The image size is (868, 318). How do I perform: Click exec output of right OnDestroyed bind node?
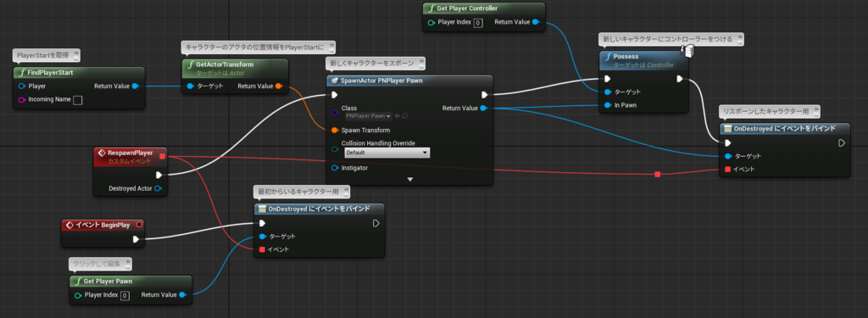coord(842,142)
